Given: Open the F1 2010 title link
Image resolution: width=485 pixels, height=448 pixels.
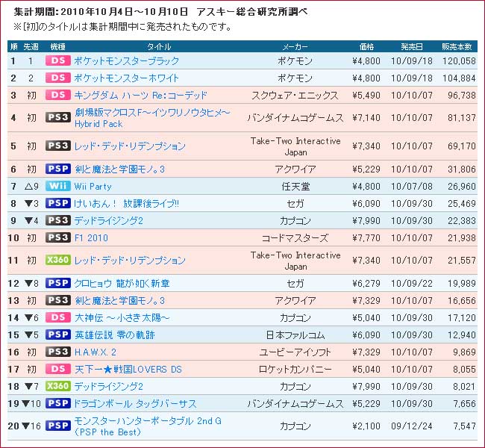Looking at the screenshot, I should (91, 237).
